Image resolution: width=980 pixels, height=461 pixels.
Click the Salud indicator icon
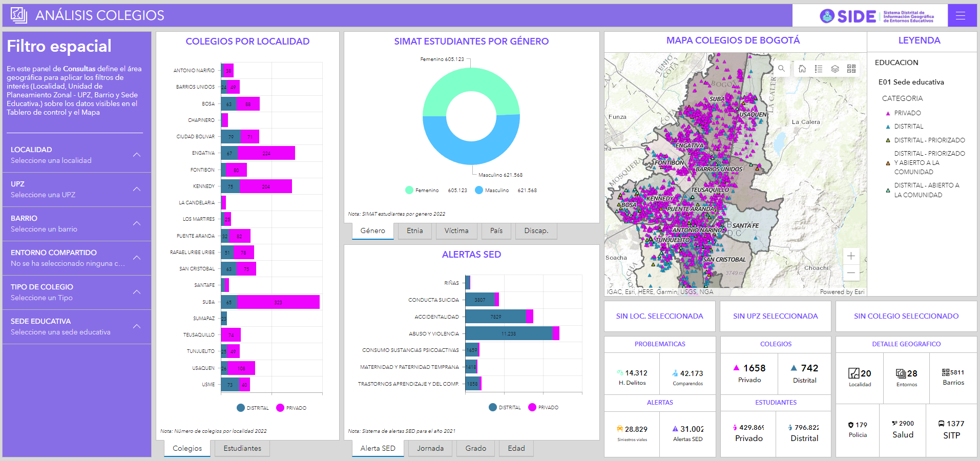coord(894,423)
